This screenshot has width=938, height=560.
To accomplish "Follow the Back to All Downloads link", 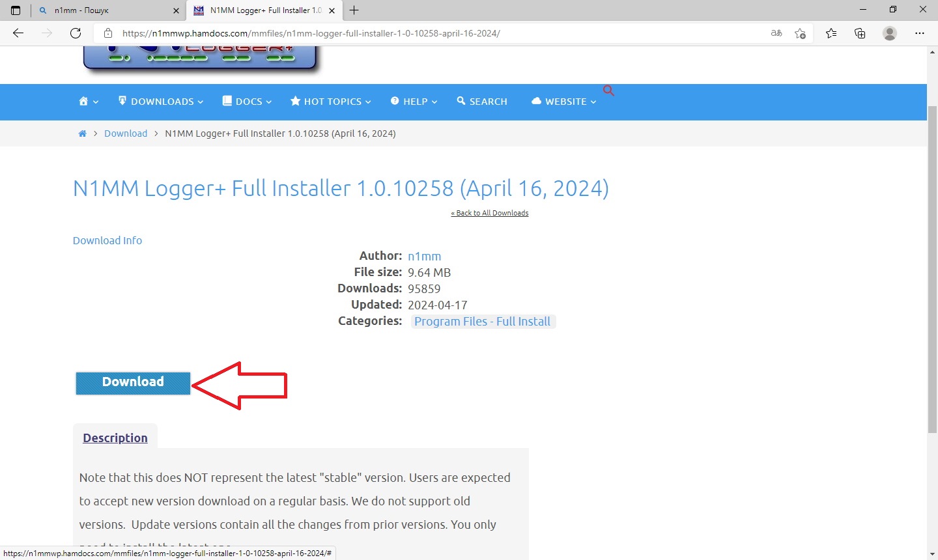I will tap(490, 213).
